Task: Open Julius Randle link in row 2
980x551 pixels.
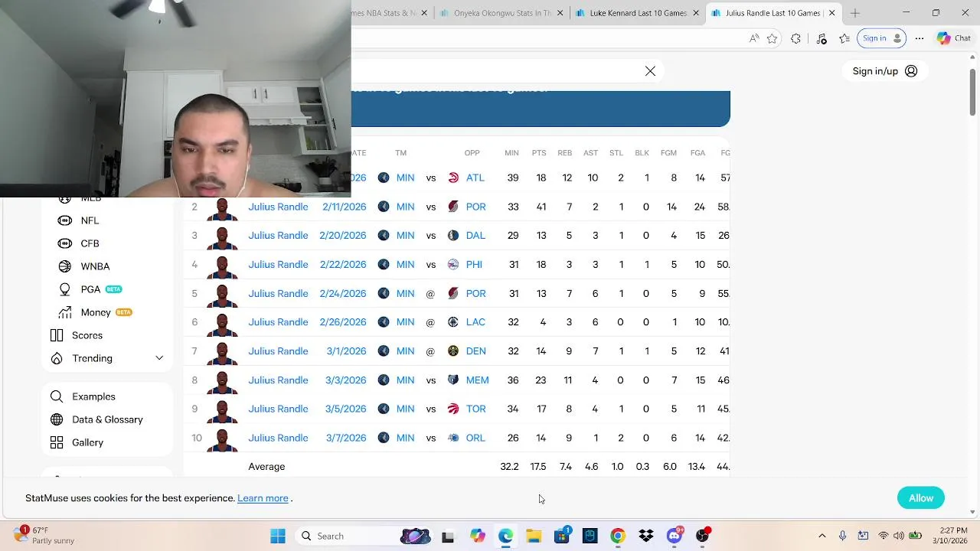Action: (x=278, y=207)
